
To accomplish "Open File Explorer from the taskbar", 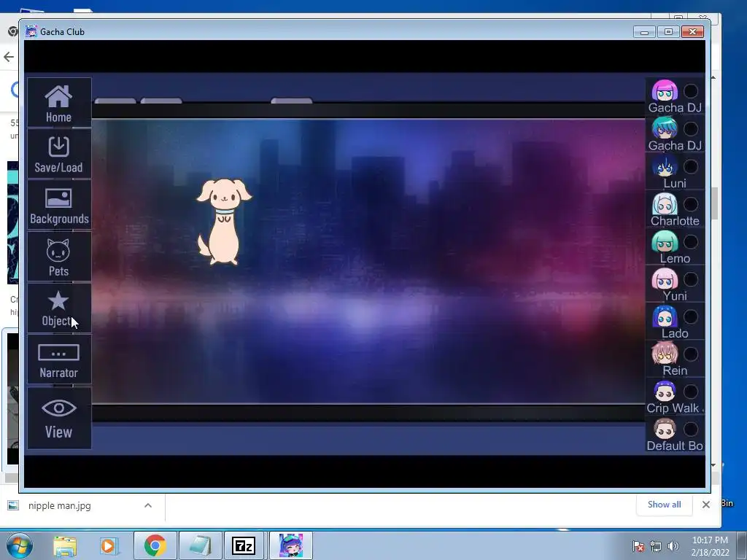I will tap(65, 546).
